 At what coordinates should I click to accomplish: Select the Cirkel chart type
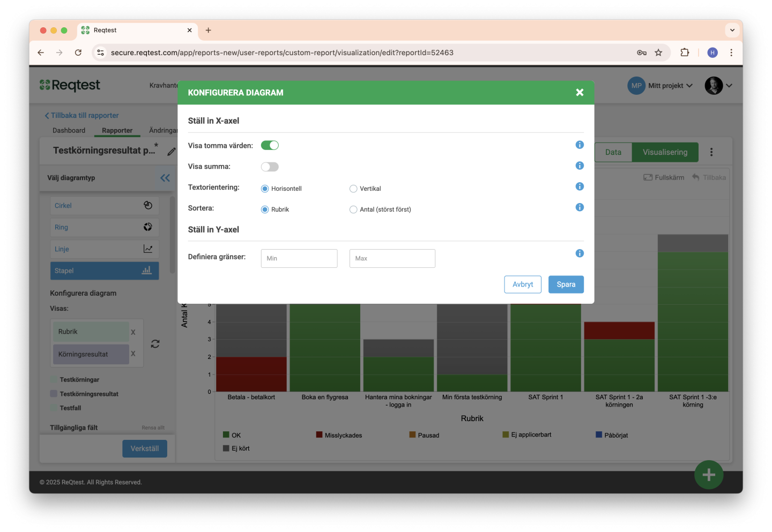[x=105, y=206]
